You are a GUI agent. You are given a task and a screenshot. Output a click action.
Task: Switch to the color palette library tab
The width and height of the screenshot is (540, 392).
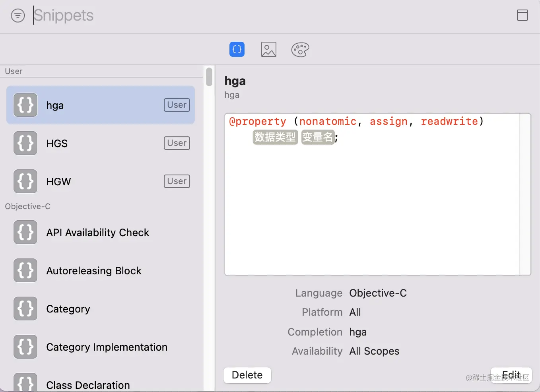[300, 50]
